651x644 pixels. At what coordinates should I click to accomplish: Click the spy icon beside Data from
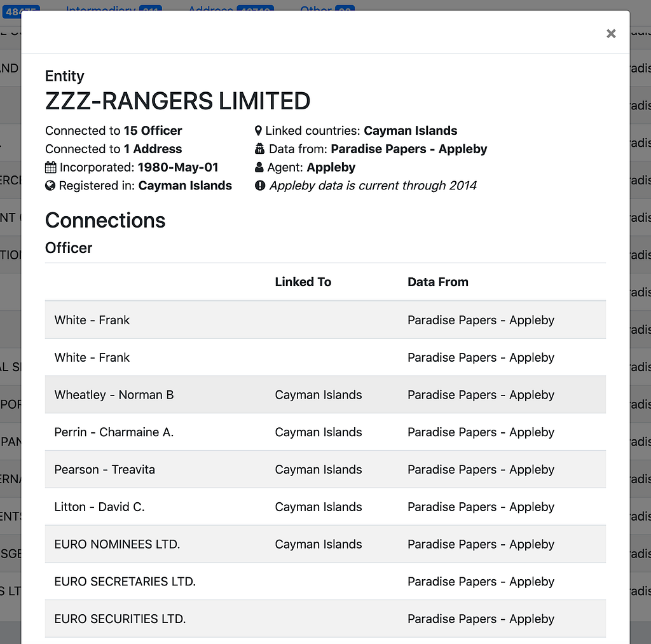tap(259, 149)
